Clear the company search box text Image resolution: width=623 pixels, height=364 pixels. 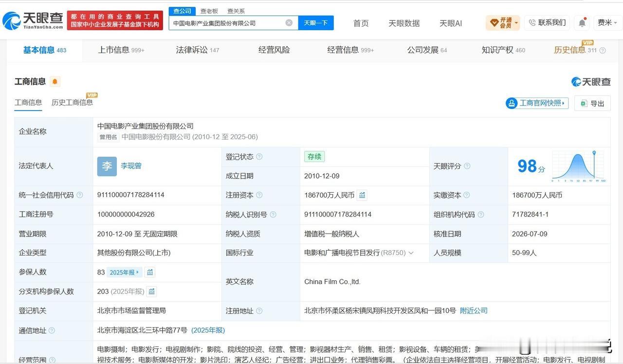289,23
